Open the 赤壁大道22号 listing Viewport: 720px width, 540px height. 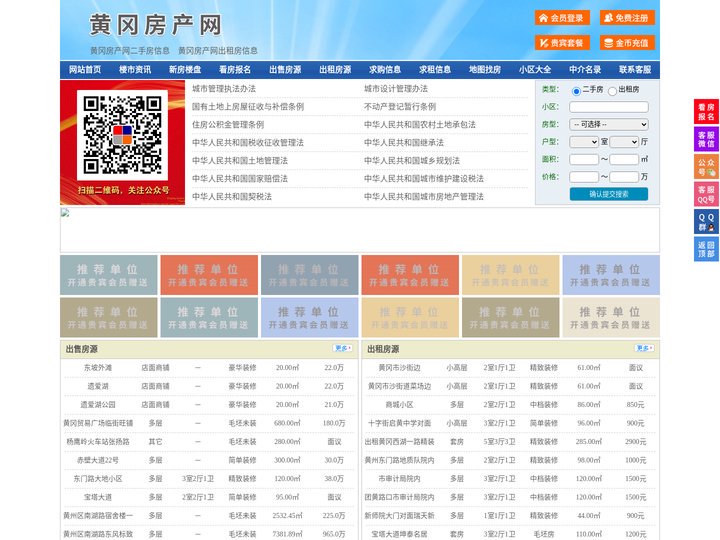tap(98, 460)
